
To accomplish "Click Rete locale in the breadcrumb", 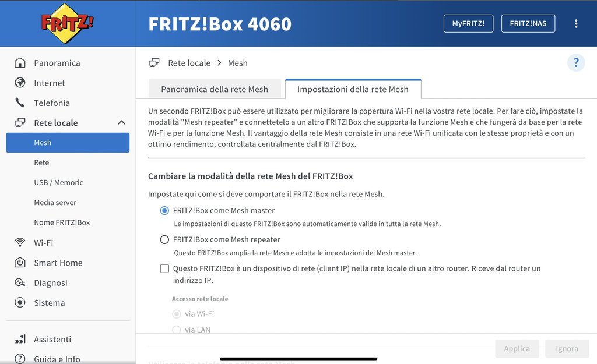I will [x=189, y=63].
